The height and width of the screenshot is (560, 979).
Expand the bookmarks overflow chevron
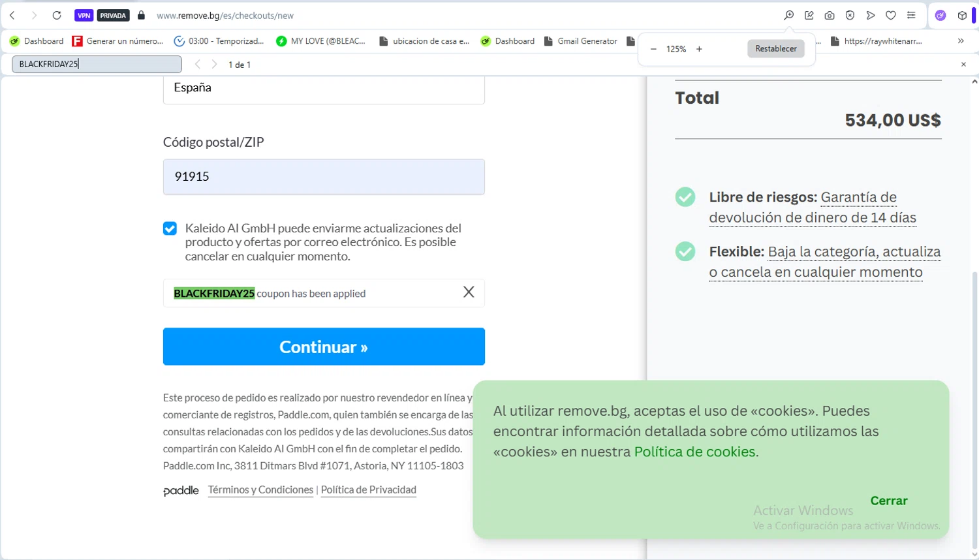pos(961,41)
